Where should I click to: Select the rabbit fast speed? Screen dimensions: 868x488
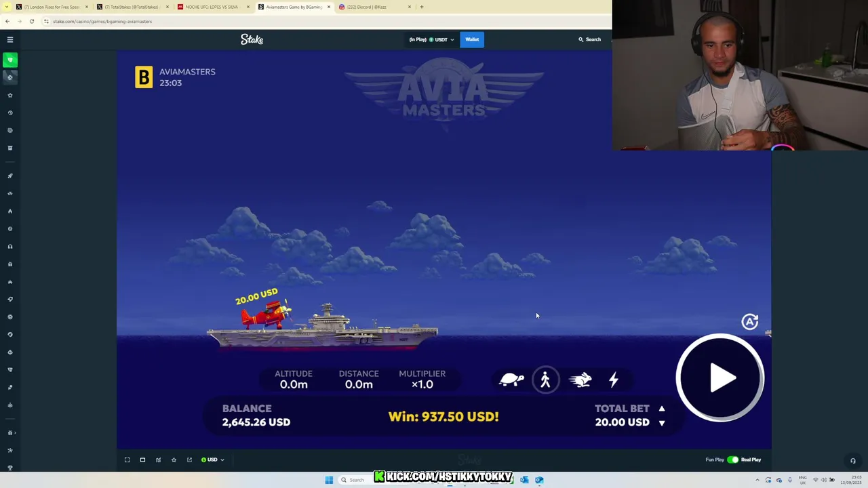click(x=580, y=380)
